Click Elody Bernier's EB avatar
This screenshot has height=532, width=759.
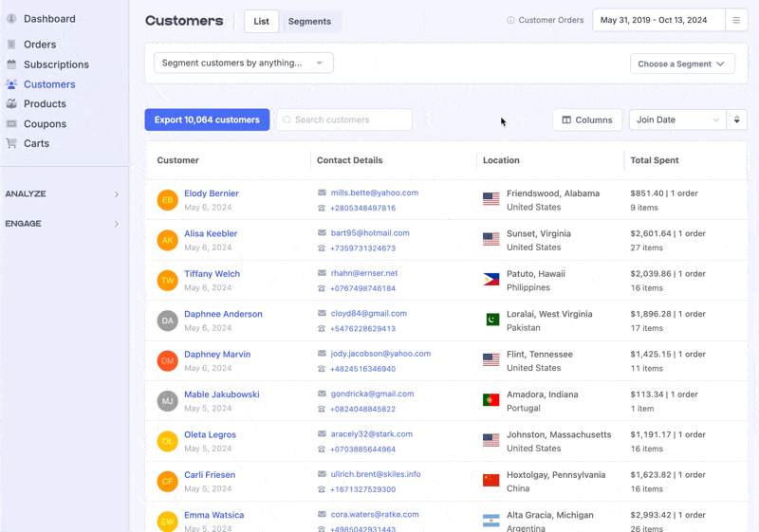click(167, 200)
